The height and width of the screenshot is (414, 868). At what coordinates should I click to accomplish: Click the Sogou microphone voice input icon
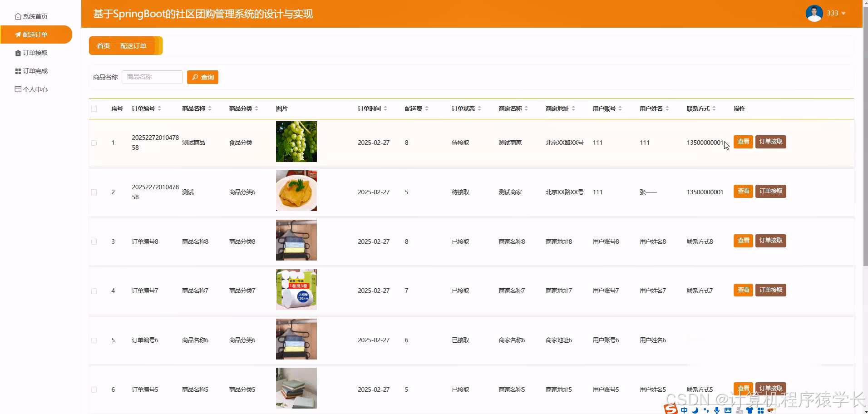(x=717, y=410)
